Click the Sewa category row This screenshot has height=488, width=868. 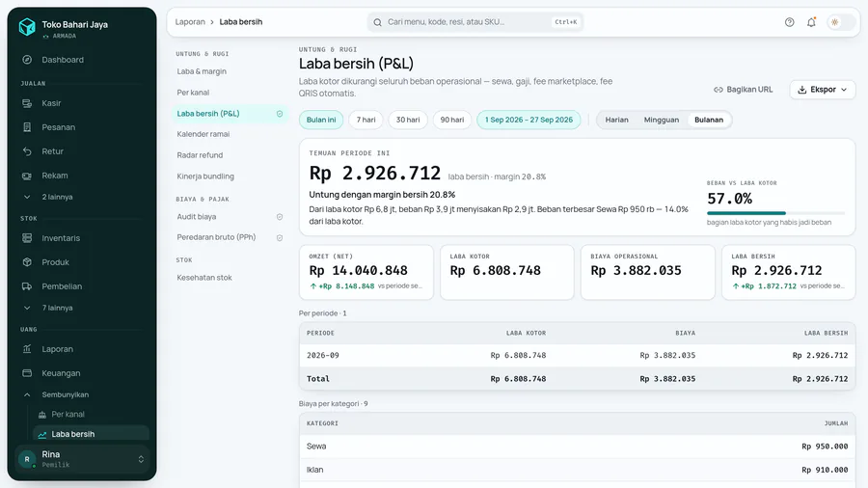578,447
